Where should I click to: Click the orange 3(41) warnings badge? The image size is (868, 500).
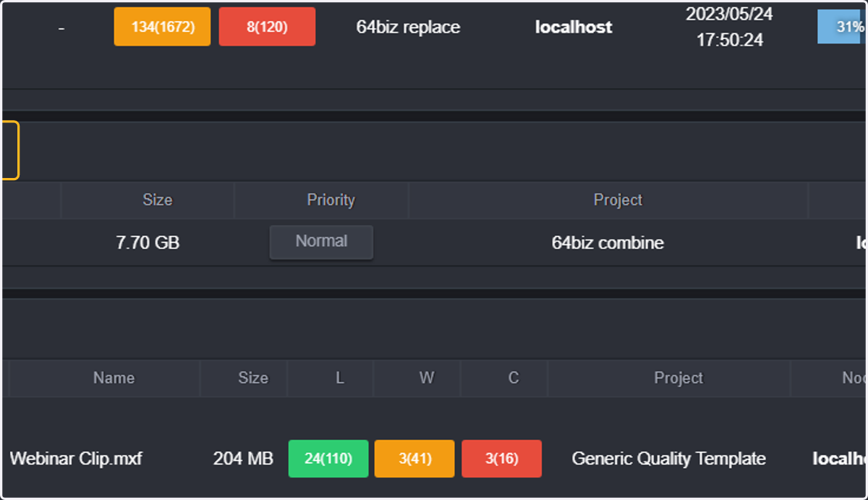click(x=414, y=459)
